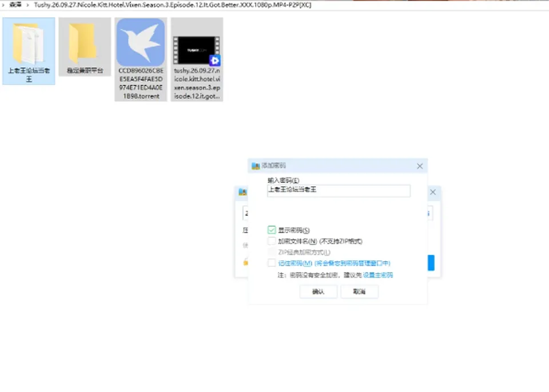This screenshot has height=392, width=549.
Task: Cancel the dialog with the 取消 button
Action: click(x=359, y=291)
